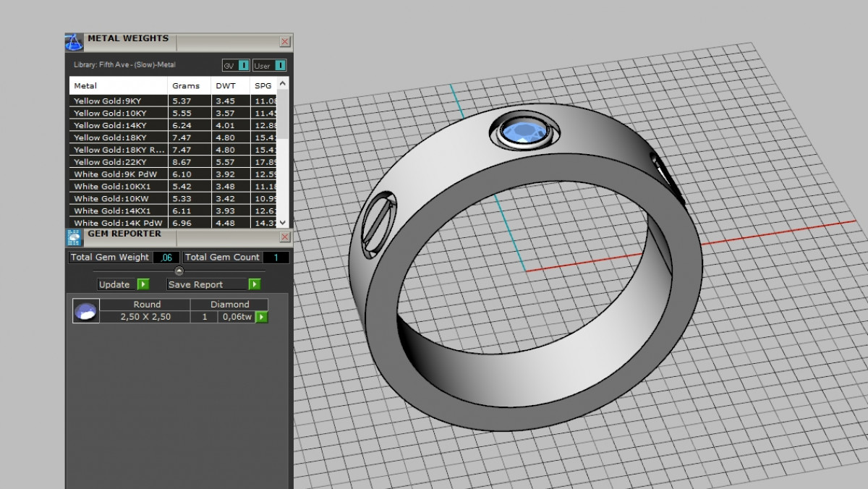
Task: Click the Gem Reporter panel icon
Action: (x=74, y=237)
